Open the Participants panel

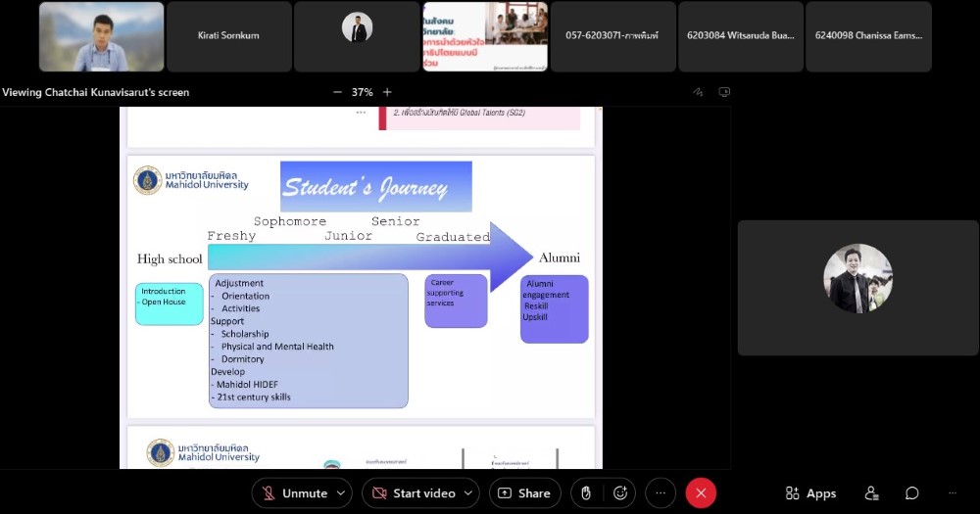pos(871,493)
